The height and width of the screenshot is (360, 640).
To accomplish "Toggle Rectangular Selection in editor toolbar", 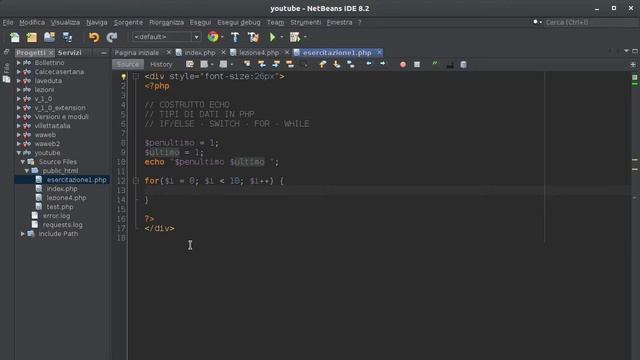I will (x=304, y=64).
